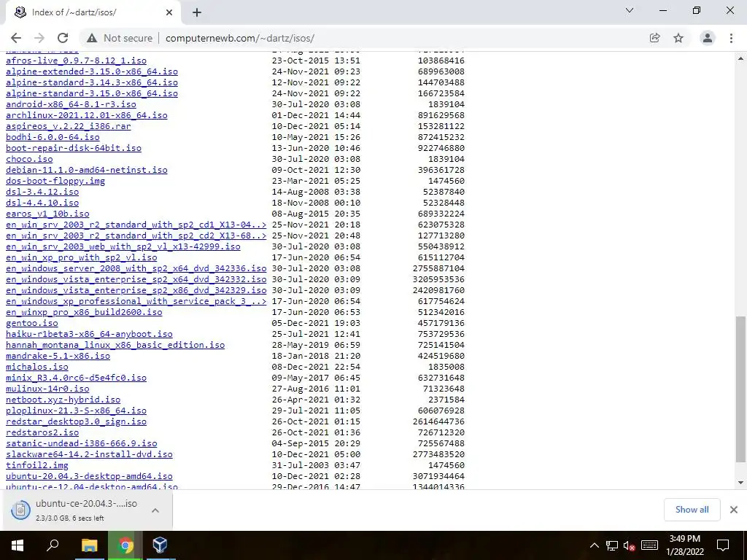747x560 pixels.
Task: Open aspireos_v.2.22_i386.rar link
Action: [x=68, y=126]
